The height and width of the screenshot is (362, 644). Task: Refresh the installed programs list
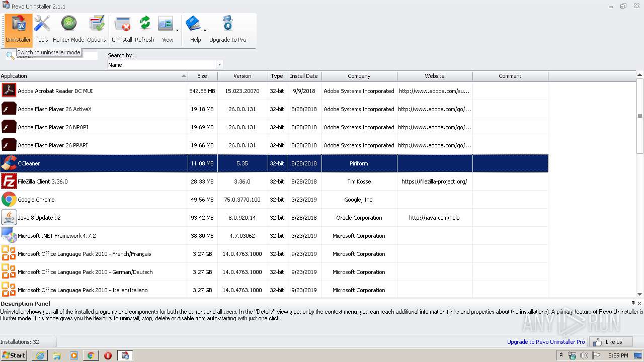(x=144, y=30)
